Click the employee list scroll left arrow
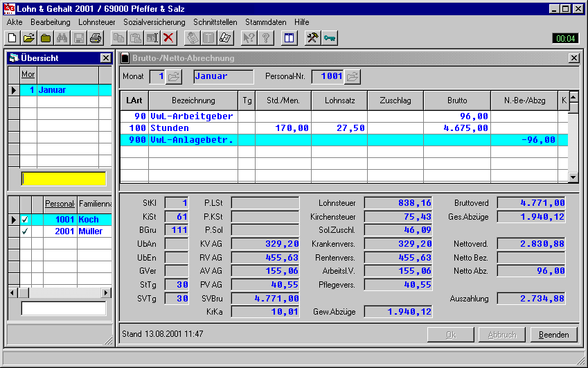This screenshot has width=588, height=368. pyautogui.click(x=13, y=292)
